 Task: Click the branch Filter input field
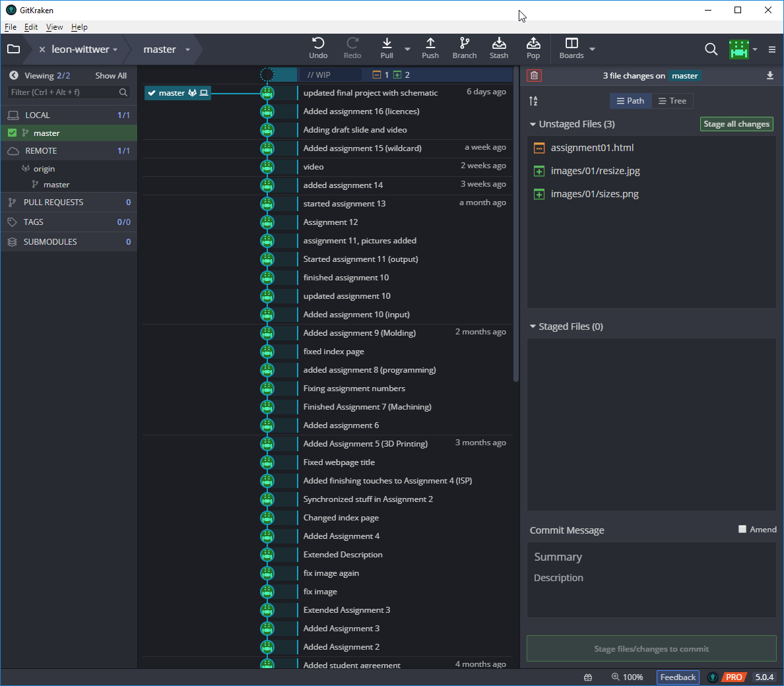(x=69, y=92)
